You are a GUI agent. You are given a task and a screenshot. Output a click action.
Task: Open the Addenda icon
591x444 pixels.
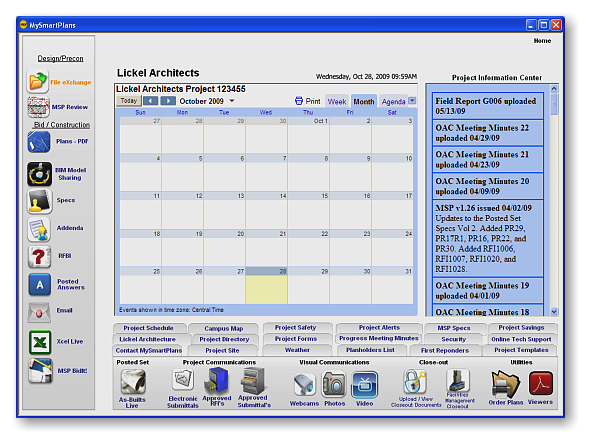[x=39, y=229]
